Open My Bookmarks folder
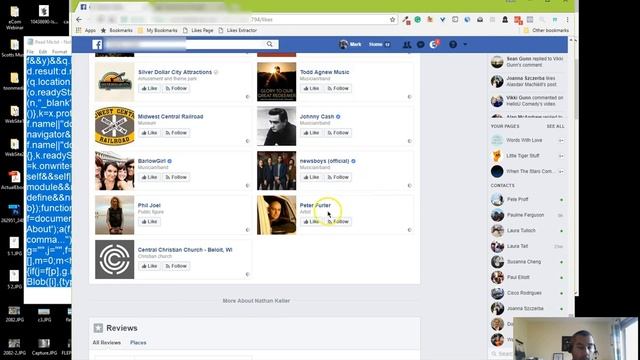The image size is (640, 360). click(x=158, y=30)
